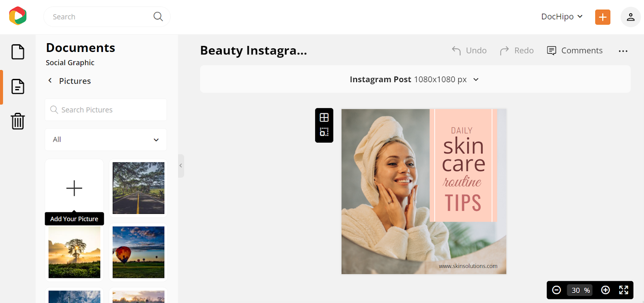This screenshot has width=644, height=303.
Task: Click the www.skinsolutions.com text on canvas
Action: click(x=468, y=266)
